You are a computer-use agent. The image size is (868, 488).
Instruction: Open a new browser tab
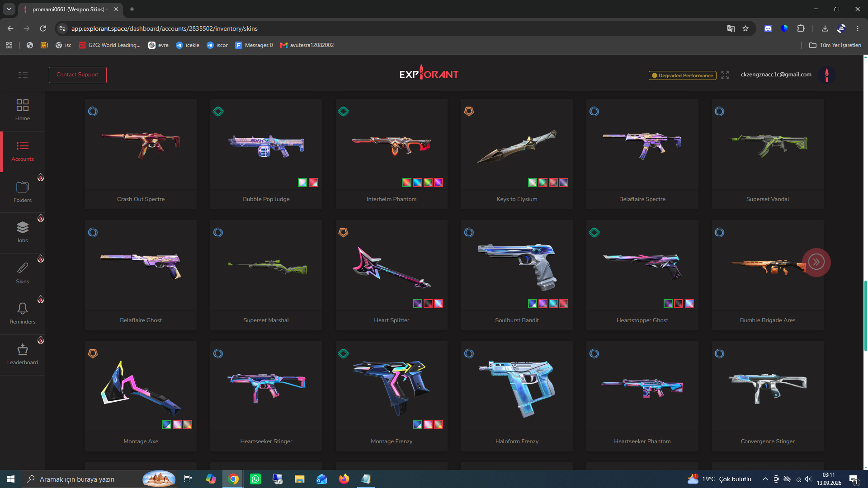[132, 9]
